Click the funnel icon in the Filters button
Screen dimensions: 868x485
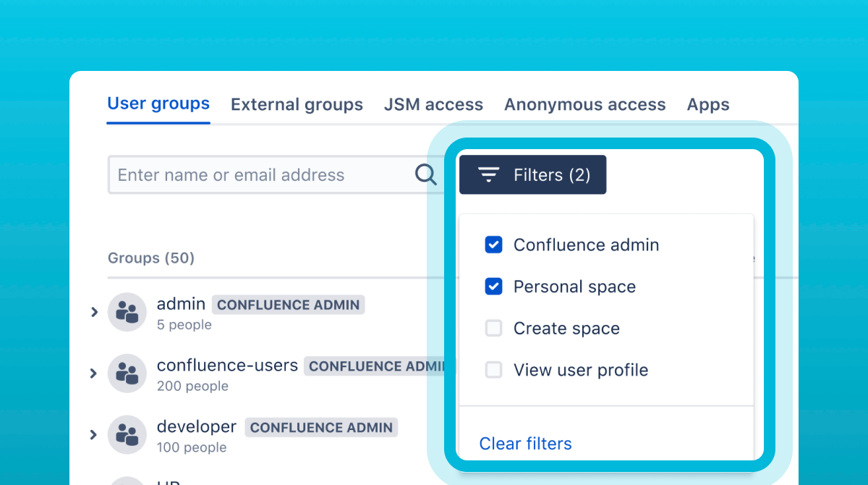click(488, 174)
